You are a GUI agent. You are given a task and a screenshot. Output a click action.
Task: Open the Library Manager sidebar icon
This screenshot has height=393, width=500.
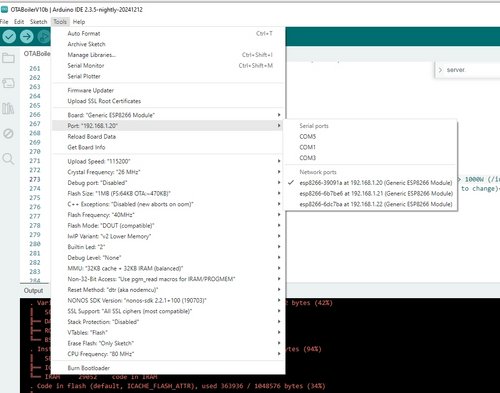tap(8, 108)
